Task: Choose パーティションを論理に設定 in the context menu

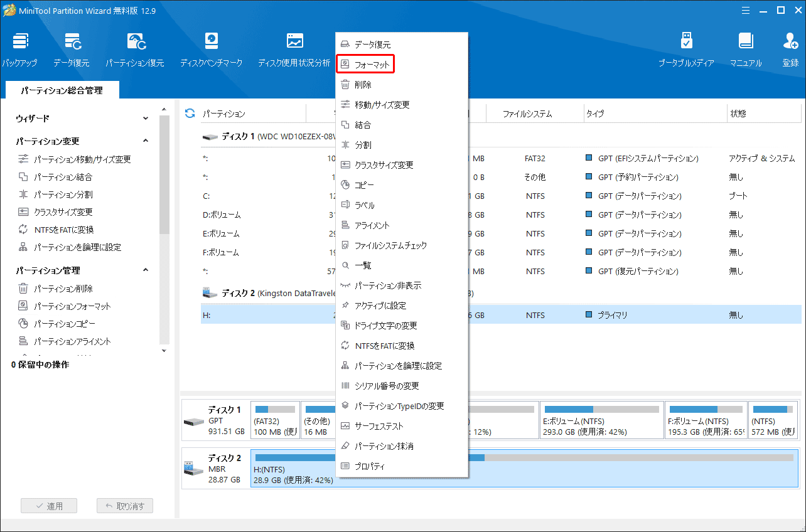Action: tap(402, 366)
